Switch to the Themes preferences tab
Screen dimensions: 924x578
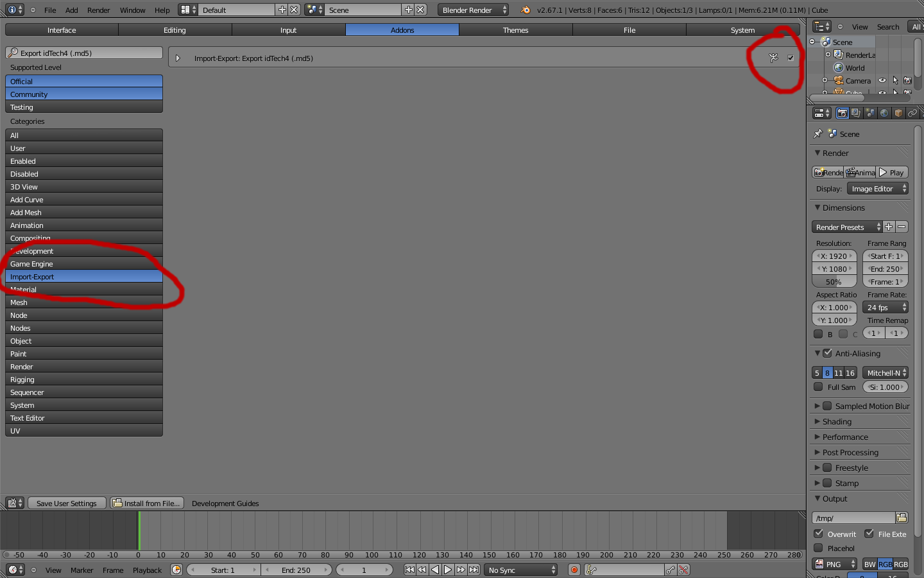click(515, 30)
